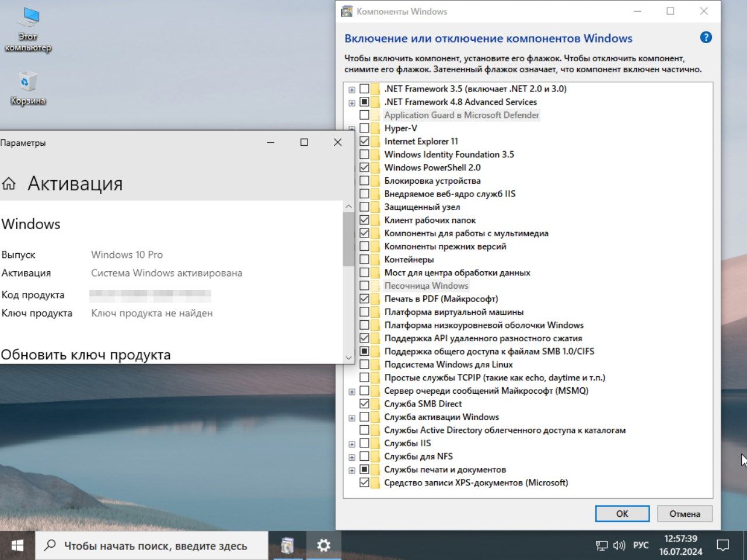Select Службы Active Directory облегченного доступа label
Screen dimensions: 747x560
point(505,430)
